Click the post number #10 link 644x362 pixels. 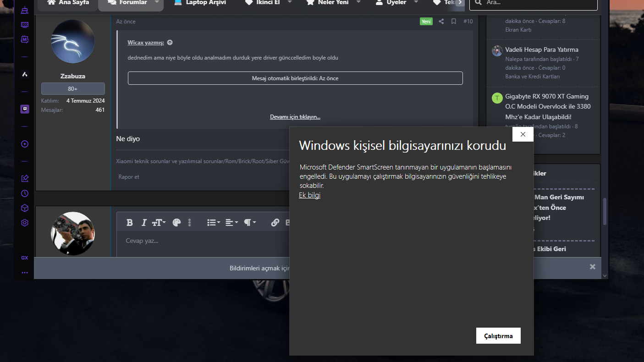(468, 21)
